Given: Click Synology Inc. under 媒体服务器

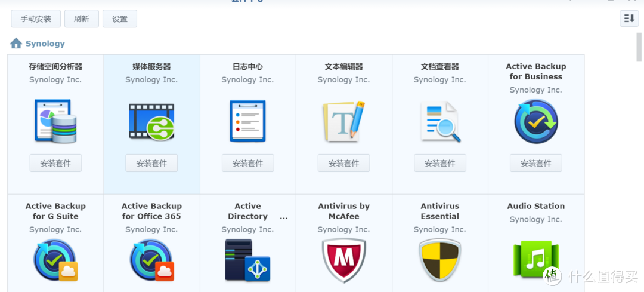Looking at the screenshot, I should tap(151, 80).
